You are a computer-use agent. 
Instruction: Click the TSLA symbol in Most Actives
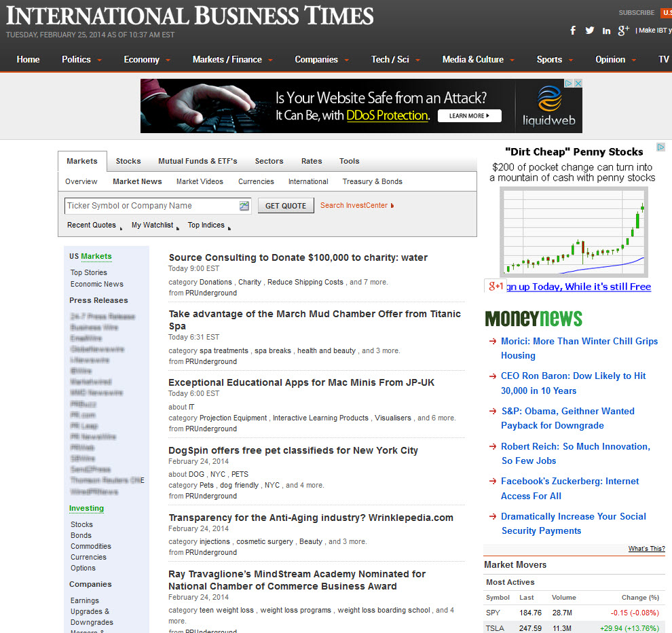click(495, 628)
